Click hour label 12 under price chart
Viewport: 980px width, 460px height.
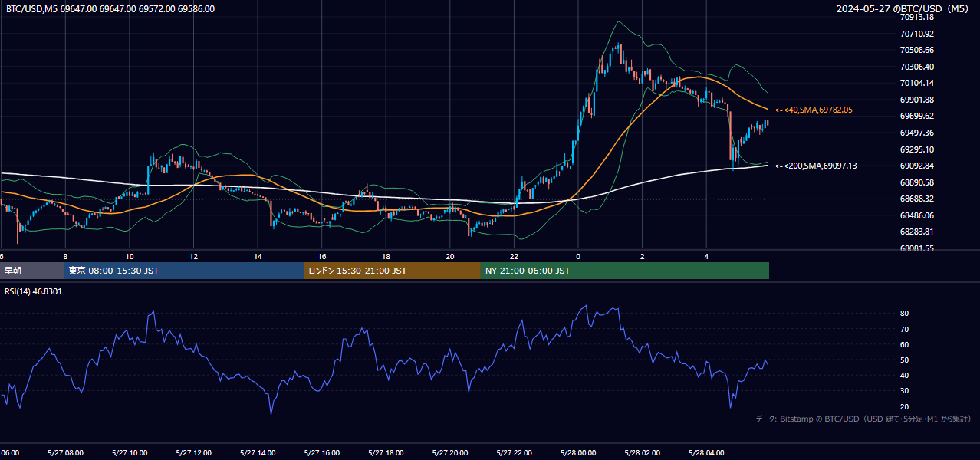tap(193, 257)
